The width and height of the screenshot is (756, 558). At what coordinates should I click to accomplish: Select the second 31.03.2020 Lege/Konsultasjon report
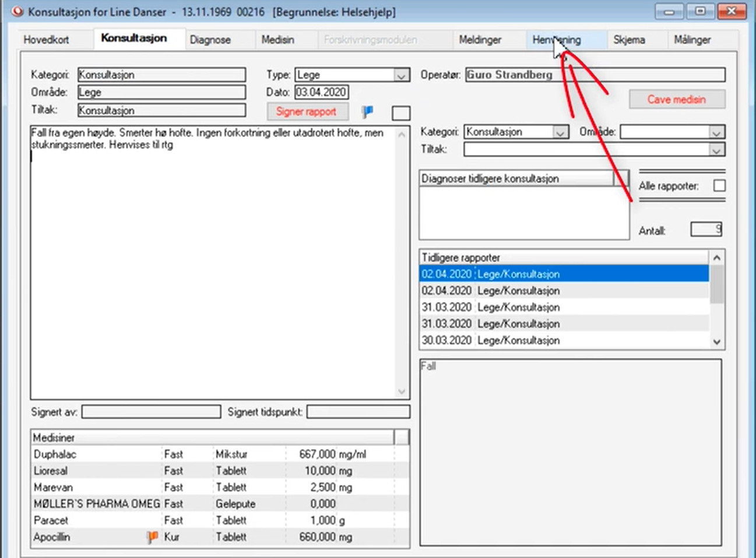point(564,324)
